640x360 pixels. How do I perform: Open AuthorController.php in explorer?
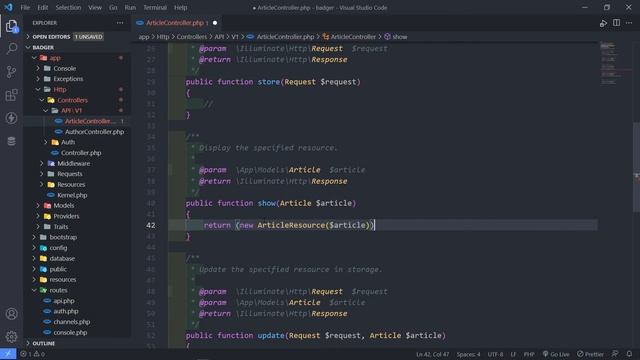pyautogui.click(x=78, y=132)
